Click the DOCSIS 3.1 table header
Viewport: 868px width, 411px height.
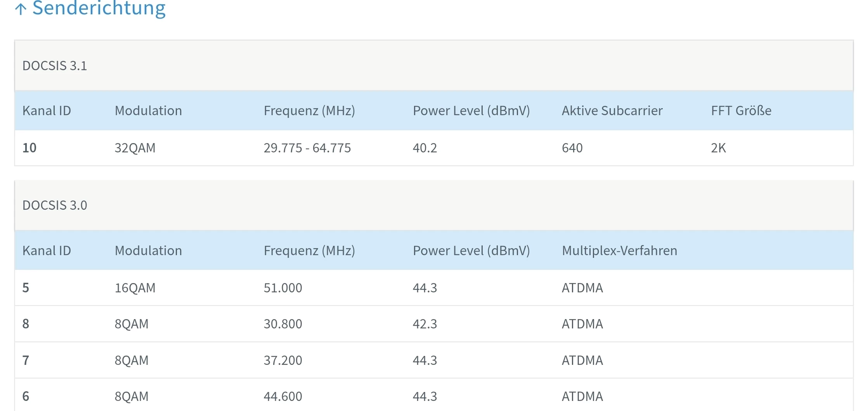click(x=55, y=66)
